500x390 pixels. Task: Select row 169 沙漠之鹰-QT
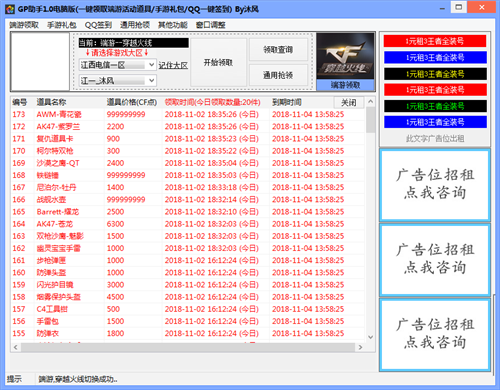[x=188, y=163]
